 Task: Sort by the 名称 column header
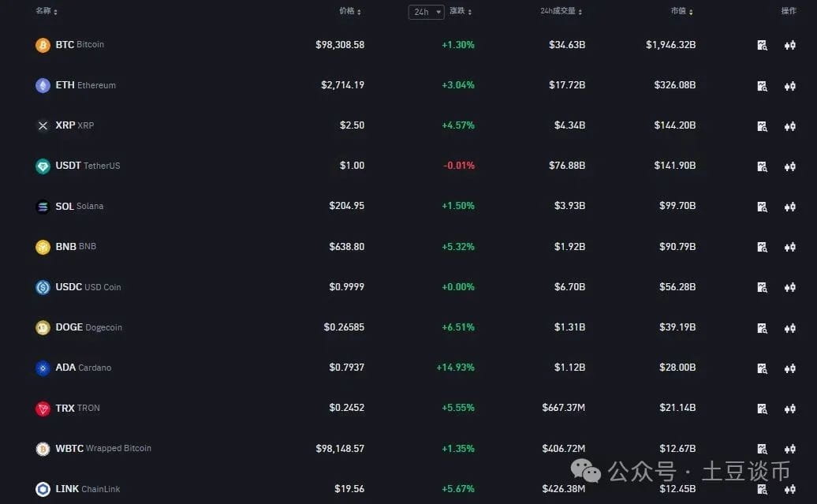point(47,11)
